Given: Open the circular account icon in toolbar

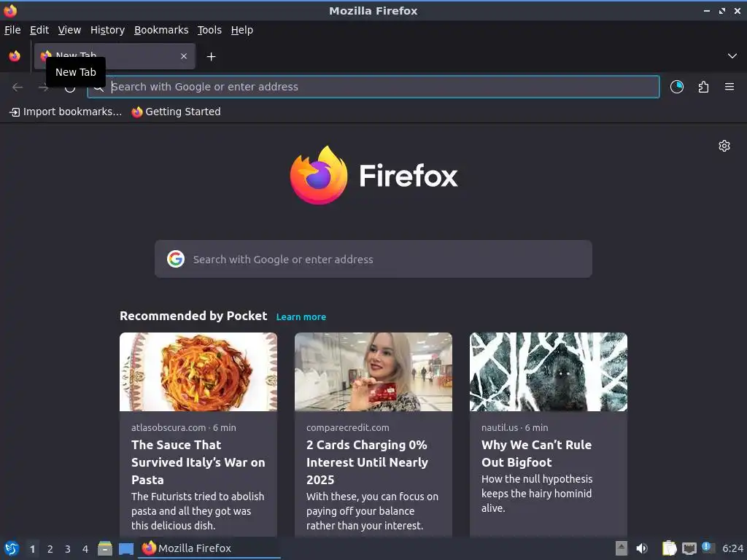Looking at the screenshot, I should pos(677,87).
